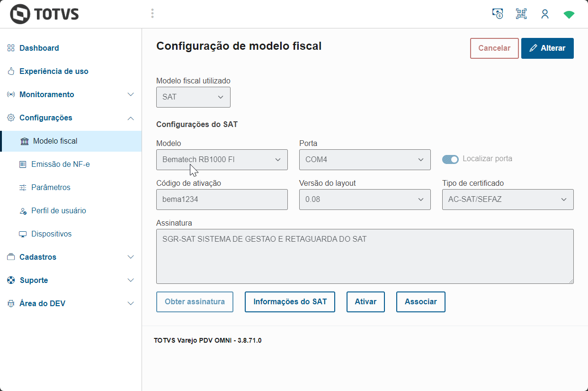Click the Dashboard grid icon
Screen dimensions: 588x391
(x=11, y=48)
